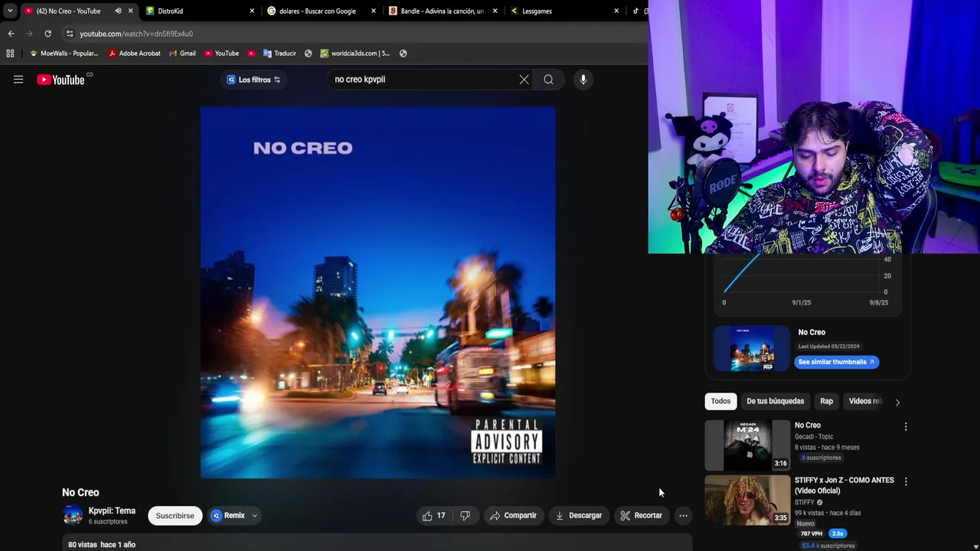Click the 2.5x badge under STIFFY video
980x551 pixels.
coord(838,533)
